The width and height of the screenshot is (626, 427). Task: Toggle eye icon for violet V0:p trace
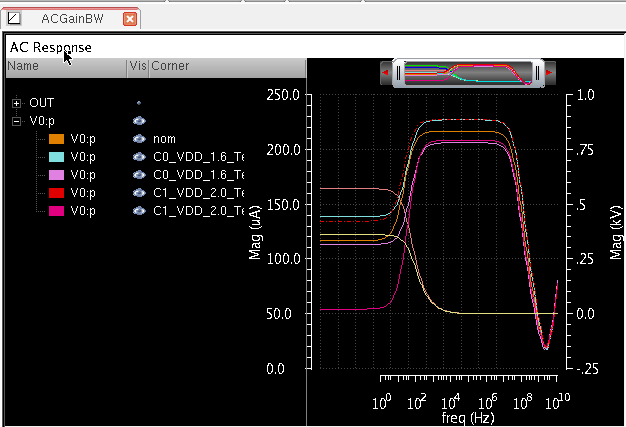(x=139, y=175)
